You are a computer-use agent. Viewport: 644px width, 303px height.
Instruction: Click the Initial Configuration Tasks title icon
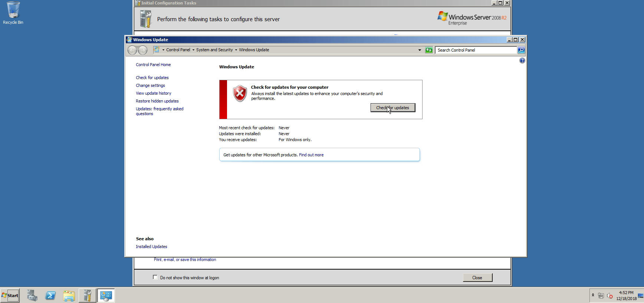137,3
